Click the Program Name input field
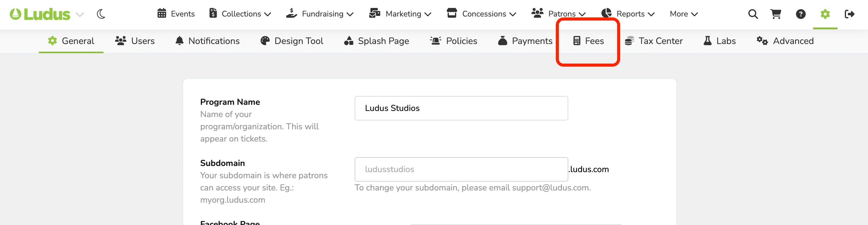 tap(461, 108)
